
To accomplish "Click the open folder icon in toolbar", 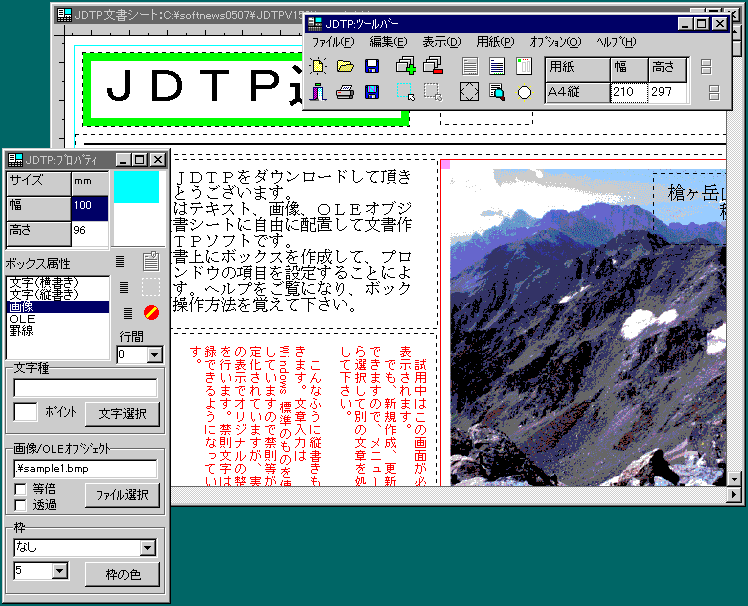I will [345, 66].
